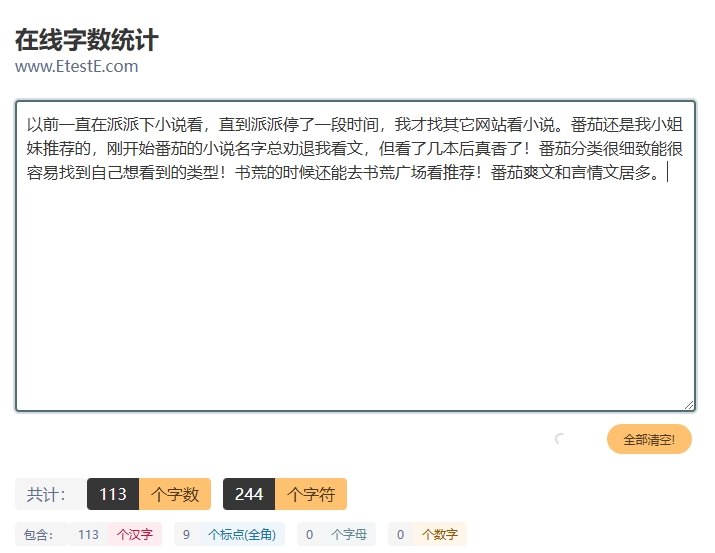Click the 全部清空! clear-all button
This screenshot has width=715, height=553.
point(649,439)
